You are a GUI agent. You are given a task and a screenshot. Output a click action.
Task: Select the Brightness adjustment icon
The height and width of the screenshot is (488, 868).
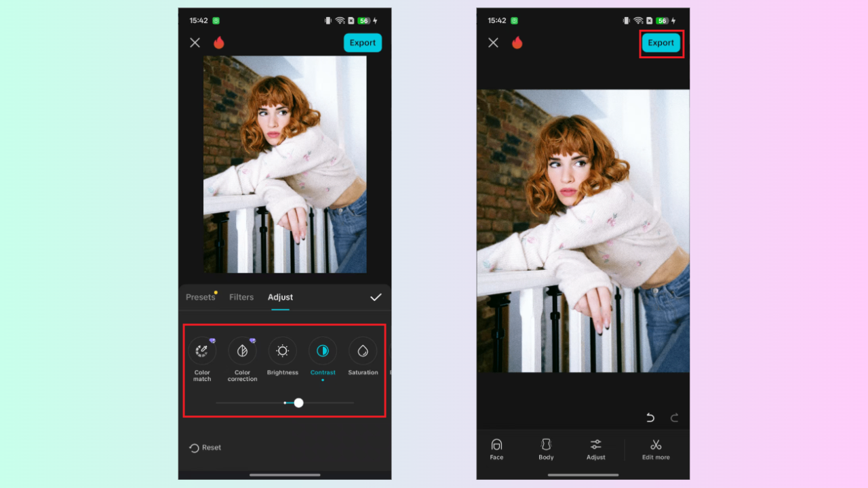pos(283,351)
